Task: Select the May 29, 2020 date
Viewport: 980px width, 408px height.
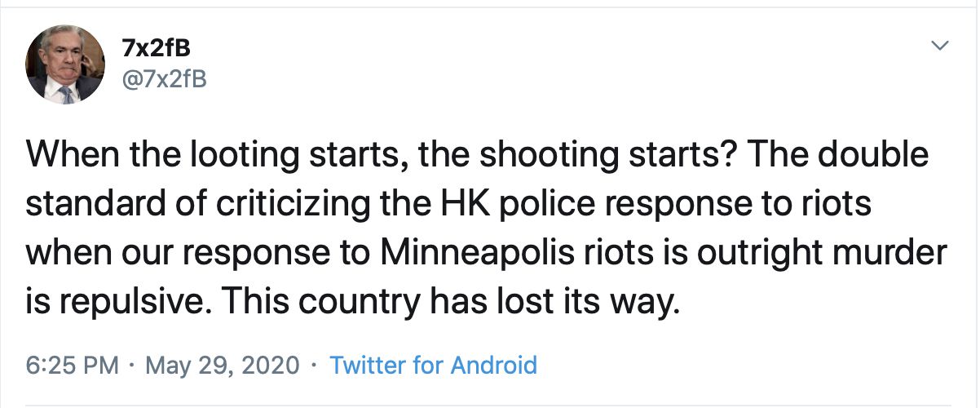Action: [x=223, y=364]
